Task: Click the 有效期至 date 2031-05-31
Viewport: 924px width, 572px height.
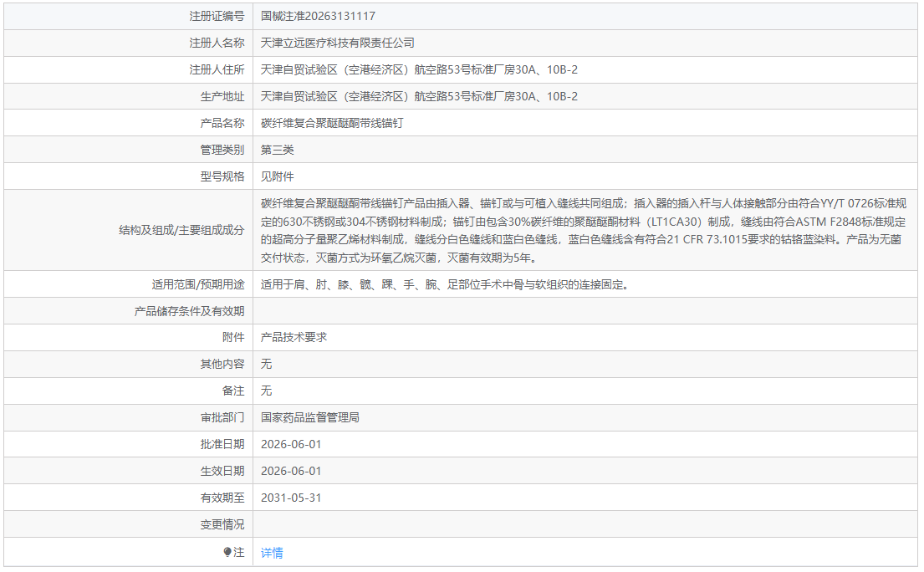Action: (x=291, y=498)
